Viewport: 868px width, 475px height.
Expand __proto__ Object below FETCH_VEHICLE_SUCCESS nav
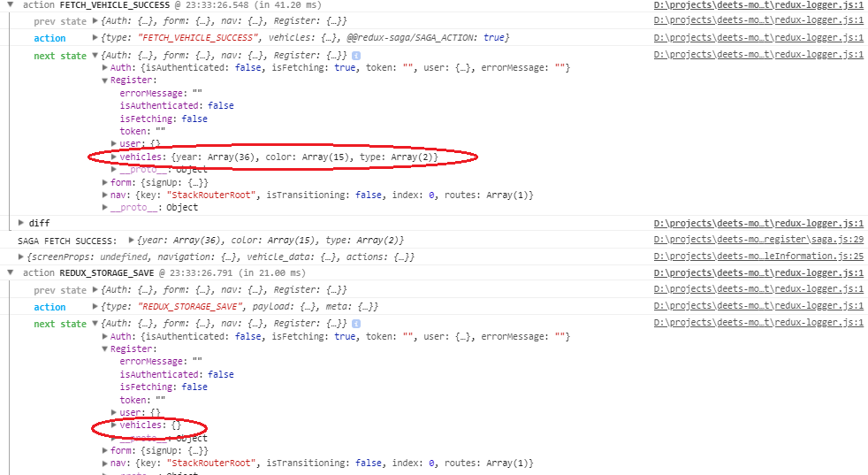tap(104, 207)
